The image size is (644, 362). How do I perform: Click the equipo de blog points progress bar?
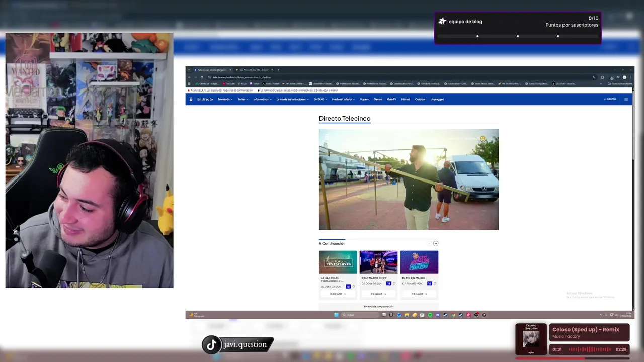[x=518, y=36]
